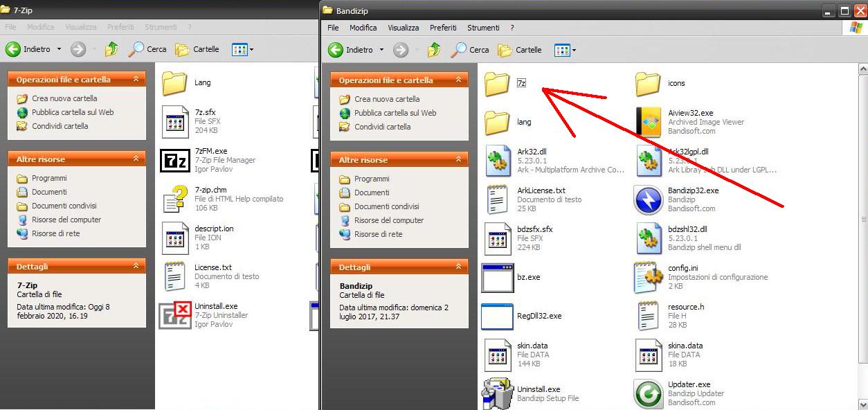Collapse Dettagli panel in Bandizip window
Image resolution: width=868 pixels, height=410 pixels.
[x=458, y=267]
